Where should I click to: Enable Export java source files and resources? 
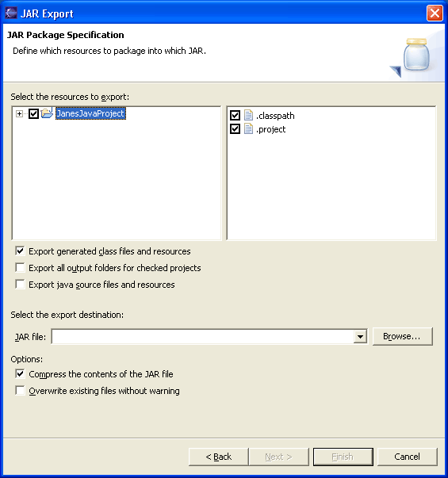[20, 284]
